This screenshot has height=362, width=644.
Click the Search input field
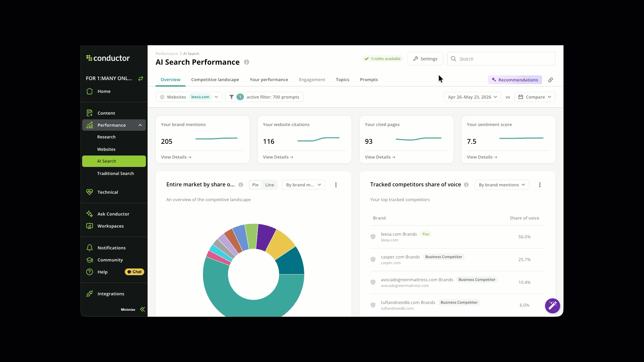[501, 59]
